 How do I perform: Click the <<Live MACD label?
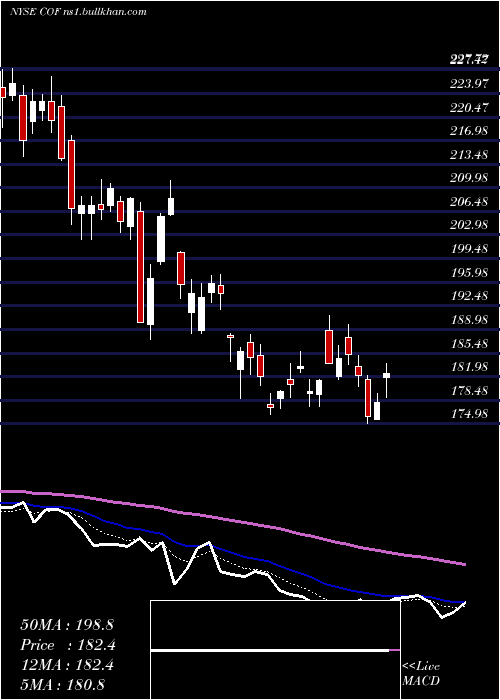421,673
